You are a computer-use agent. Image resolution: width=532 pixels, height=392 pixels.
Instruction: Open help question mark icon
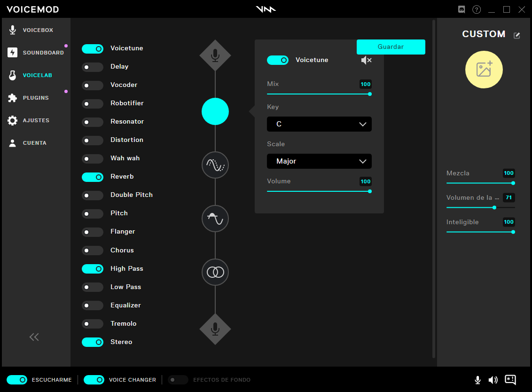[x=477, y=9]
